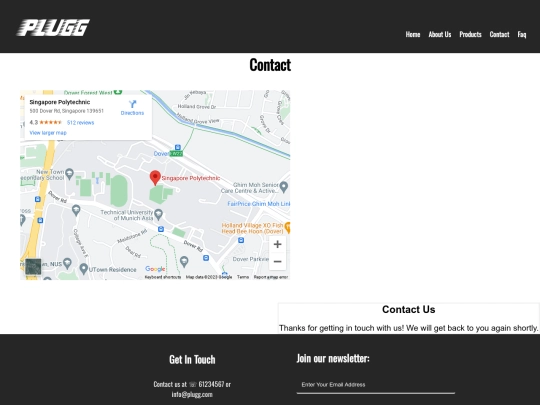Open the Home page
Viewport: 540px width, 405px height.
[413, 34]
